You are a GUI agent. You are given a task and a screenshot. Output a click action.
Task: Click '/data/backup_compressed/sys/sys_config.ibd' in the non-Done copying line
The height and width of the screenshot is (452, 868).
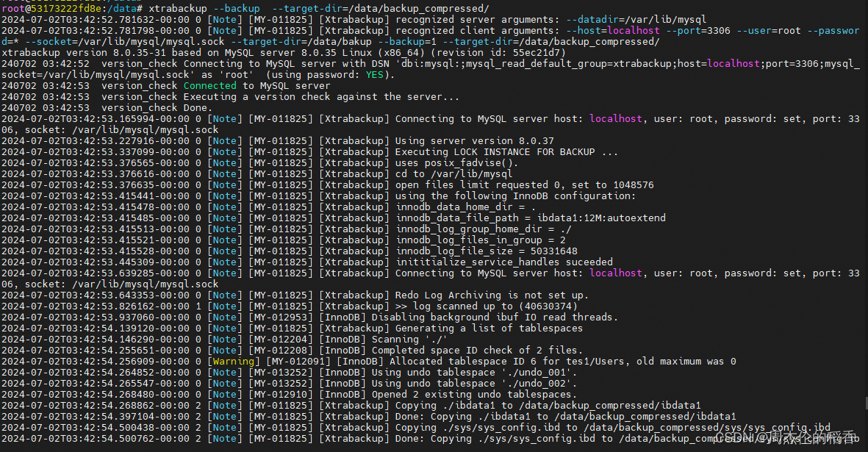click(707, 429)
